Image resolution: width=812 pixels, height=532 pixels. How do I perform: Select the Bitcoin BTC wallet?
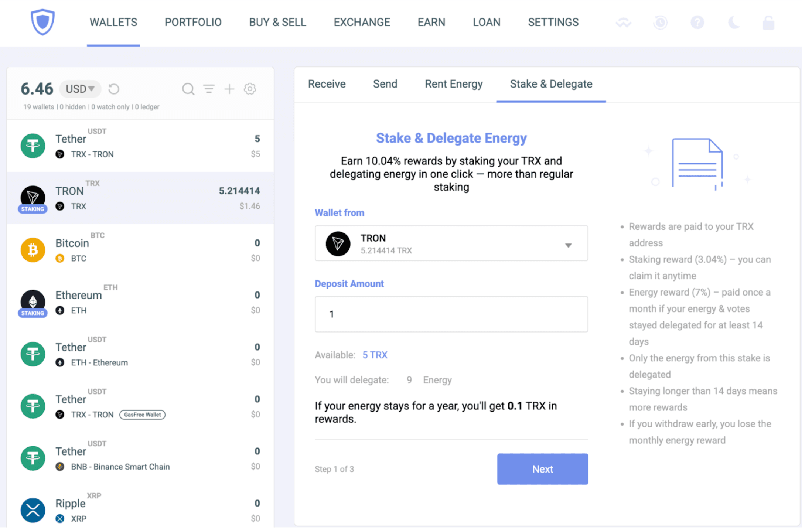point(140,250)
